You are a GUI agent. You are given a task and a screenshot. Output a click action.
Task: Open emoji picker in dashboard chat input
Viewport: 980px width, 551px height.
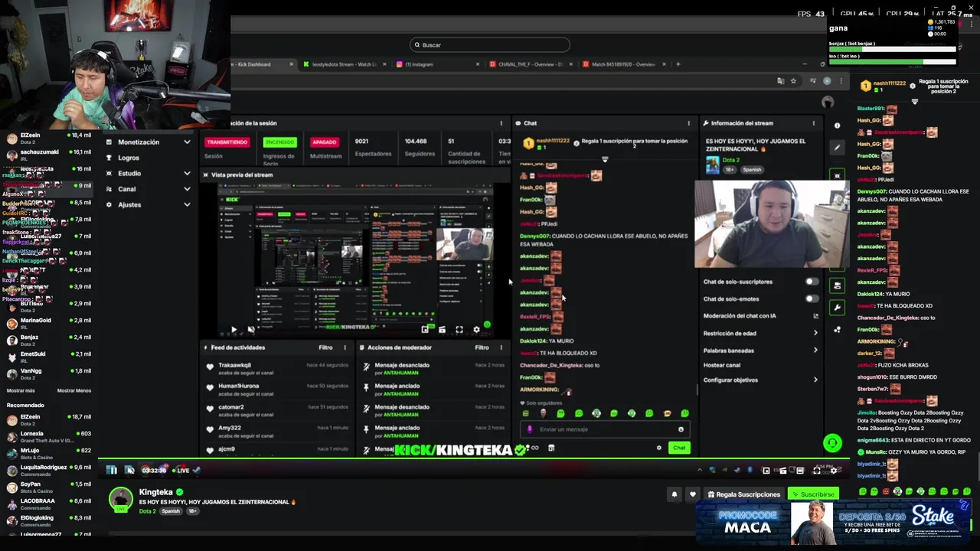click(x=681, y=429)
